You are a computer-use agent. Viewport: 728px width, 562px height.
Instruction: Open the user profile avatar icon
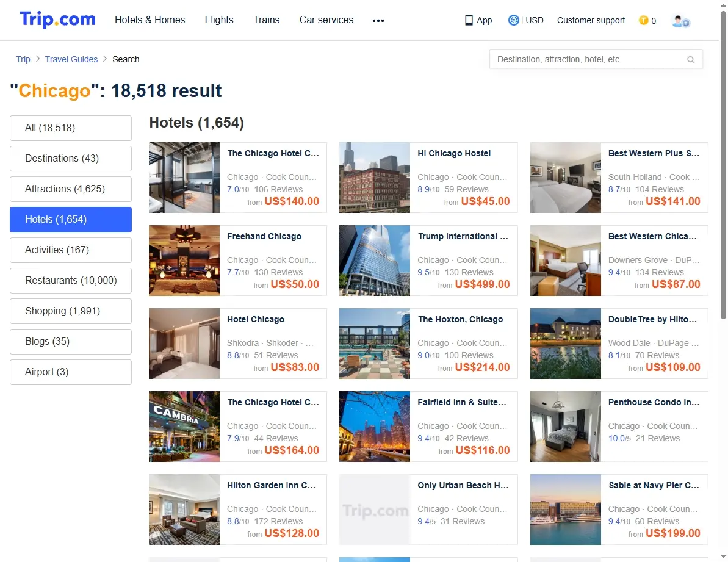click(680, 21)
